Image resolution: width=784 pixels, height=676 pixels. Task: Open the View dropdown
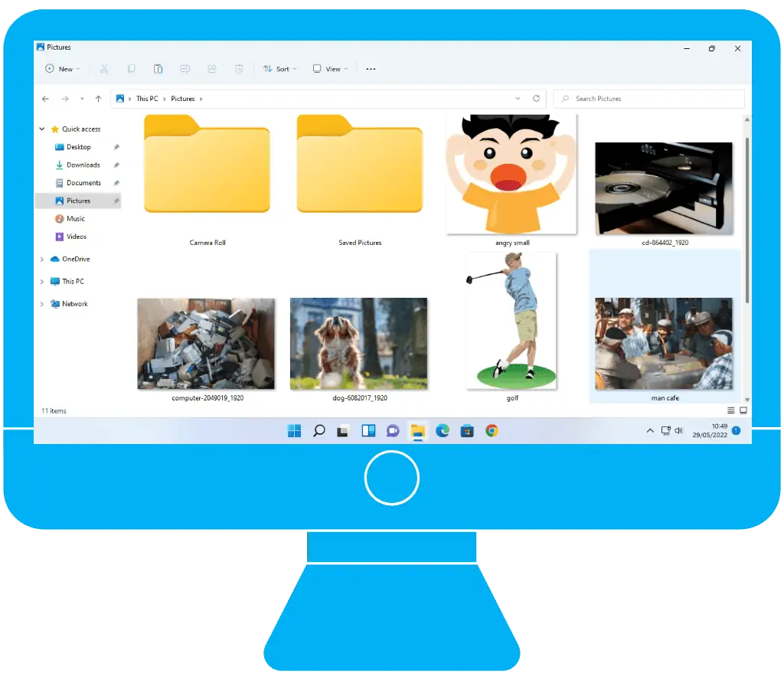330,69
